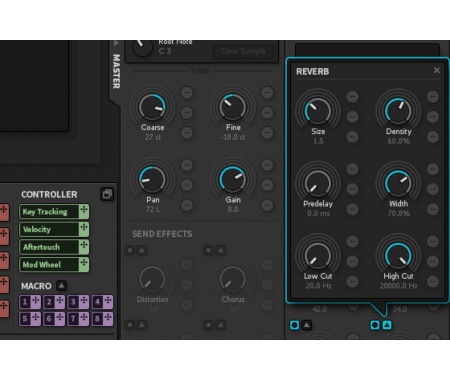Click the High Cut value 20000.0 Hz
The height and width of the screenshot is (380, 450).
(x=399, y=286)
